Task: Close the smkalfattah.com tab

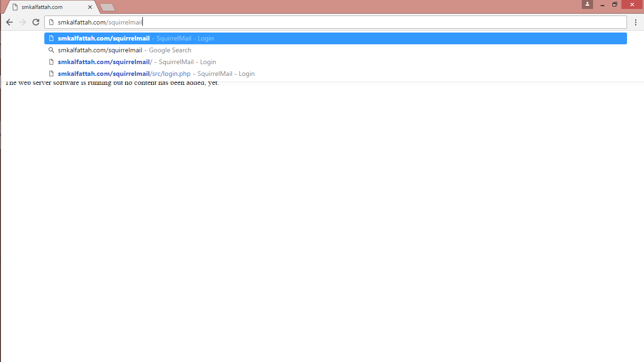Action: [90, 7]
